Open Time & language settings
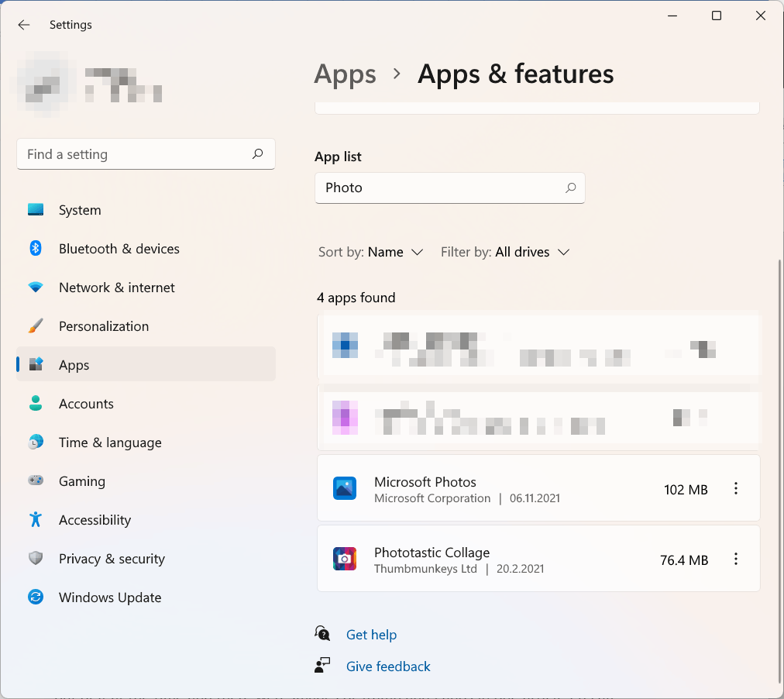 pos(146,442)
